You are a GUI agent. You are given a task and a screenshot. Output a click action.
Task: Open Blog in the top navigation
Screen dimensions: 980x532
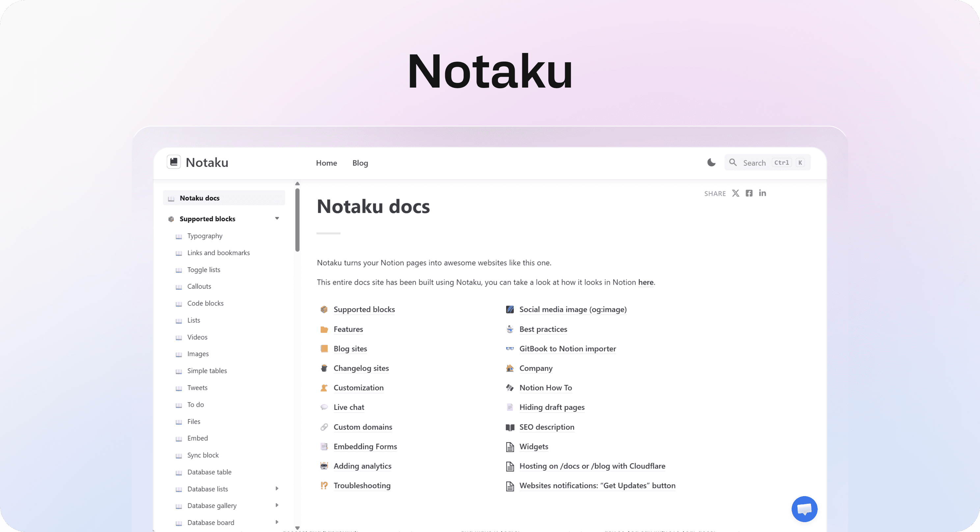click(360, 163)
